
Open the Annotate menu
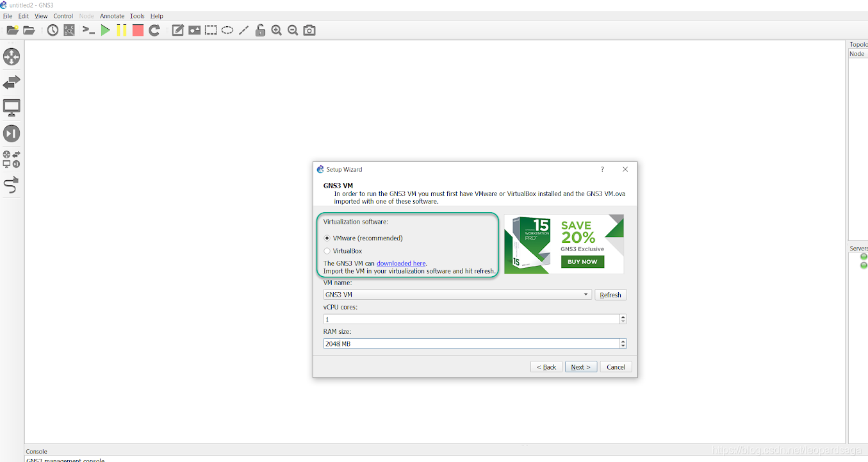[x=112, y=16]
